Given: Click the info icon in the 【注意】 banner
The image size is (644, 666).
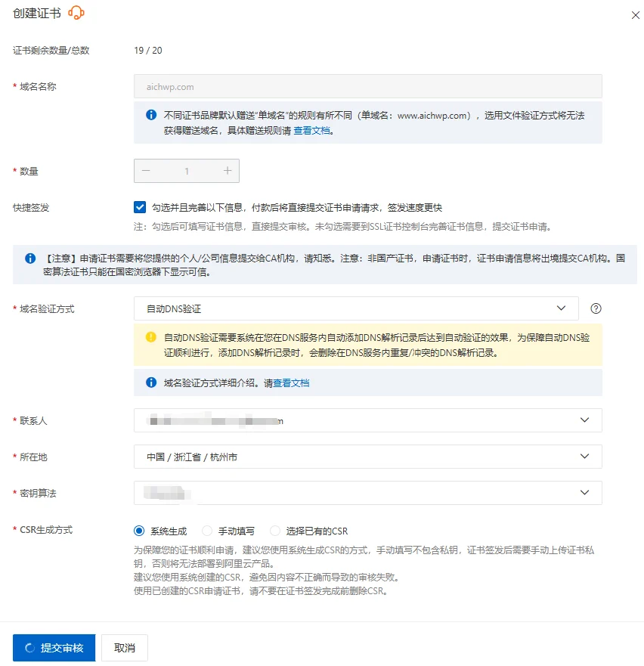Looking at the screenshot, I should [29, 258].
